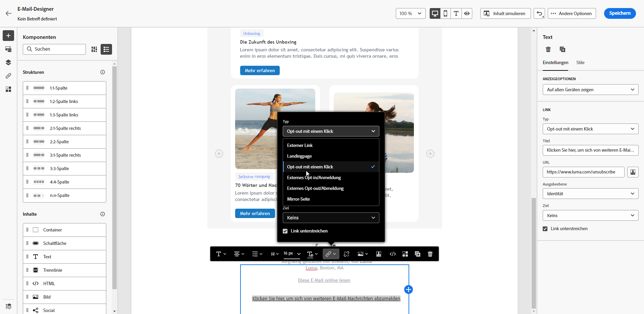Viewport: 644px width, 314px height.
Task: Select the Schaltfläche content component
Action: (64, 243)
